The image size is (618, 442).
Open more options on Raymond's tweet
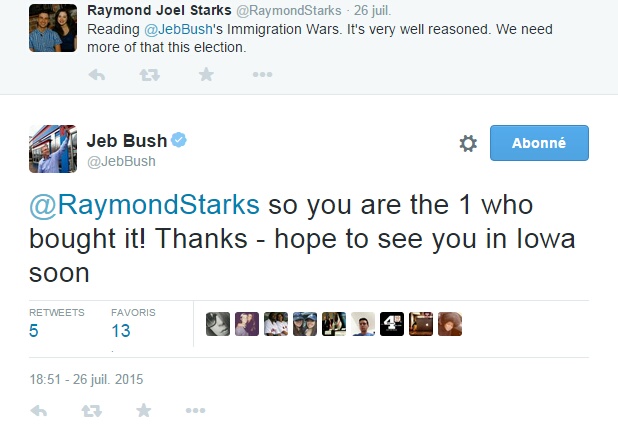[261, 74]
